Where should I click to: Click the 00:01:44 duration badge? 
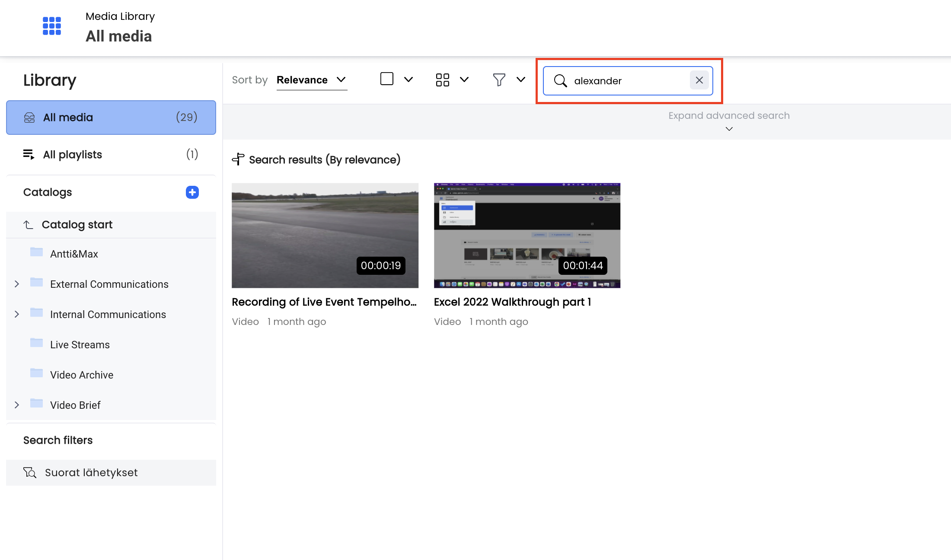[583, 266]
